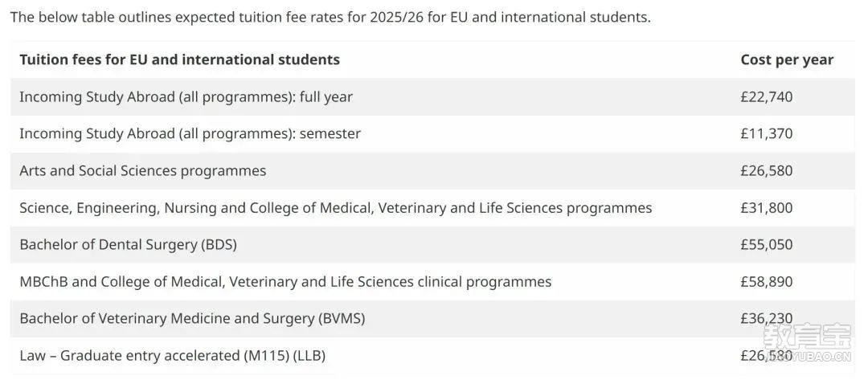The image size is (868, 380).
Task: Click the £11,370 fee value
Action: pyautogui.click(x=766, y=134)
